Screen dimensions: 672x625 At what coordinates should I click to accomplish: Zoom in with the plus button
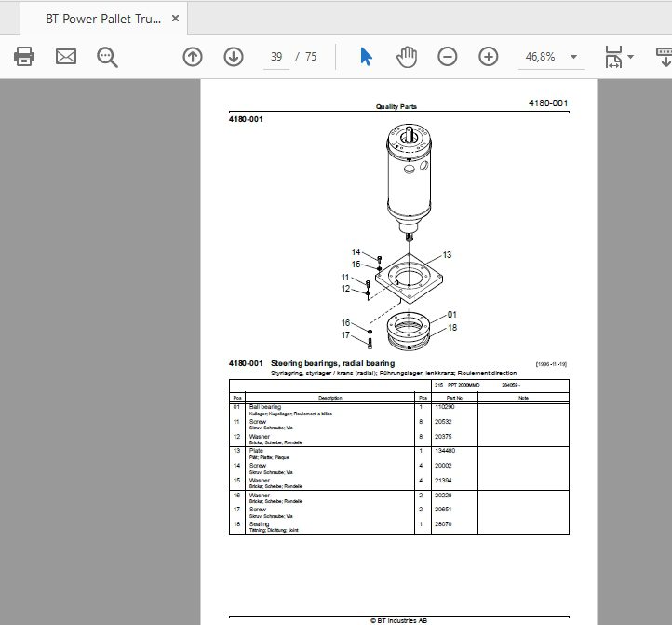tap(489, 57)
